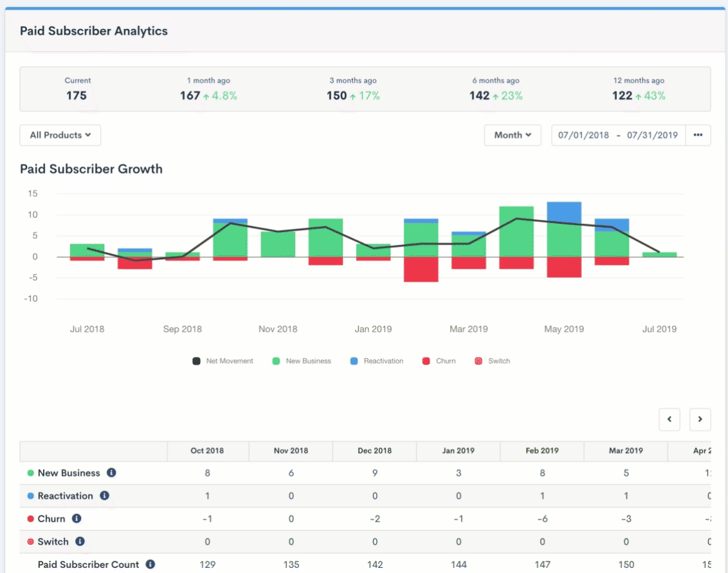Click the 12 months ago comparison stat
Image resolution: width=728 pixels, height=573 pixels.
click(638, 89)
